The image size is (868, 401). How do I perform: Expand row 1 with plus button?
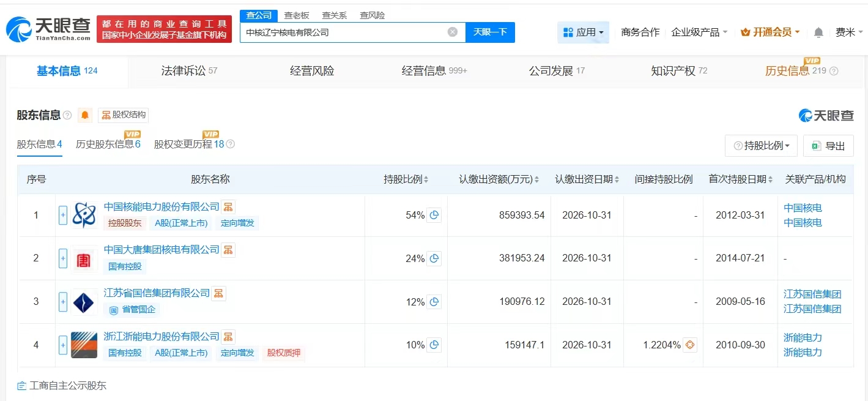(63, 215)
